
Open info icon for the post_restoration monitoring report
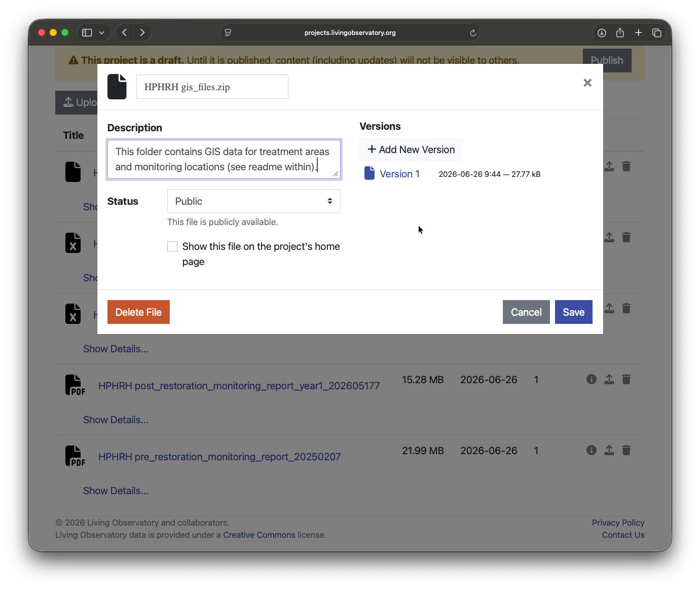point(592,379)
